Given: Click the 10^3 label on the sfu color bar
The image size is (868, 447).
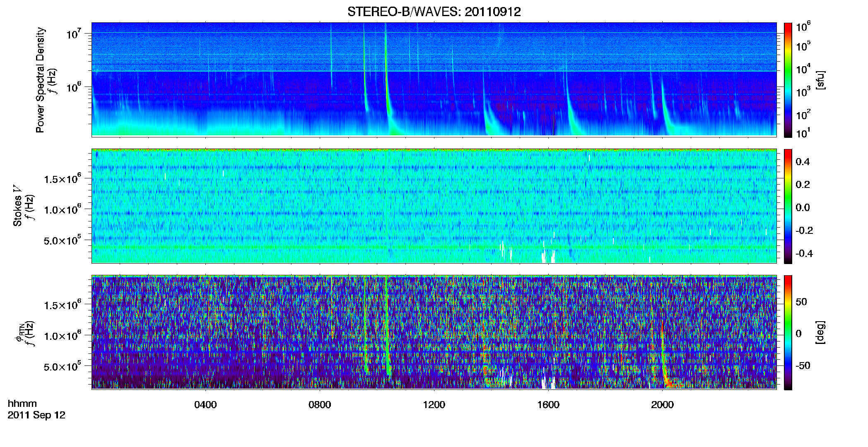Looking at the screenshot, I should [803, 91].
